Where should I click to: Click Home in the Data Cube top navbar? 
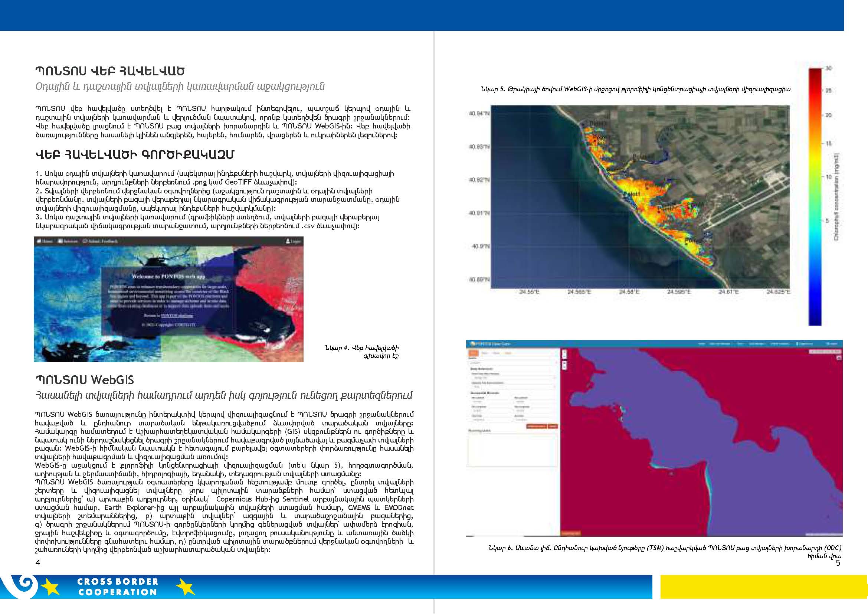[x=701, y=344]
